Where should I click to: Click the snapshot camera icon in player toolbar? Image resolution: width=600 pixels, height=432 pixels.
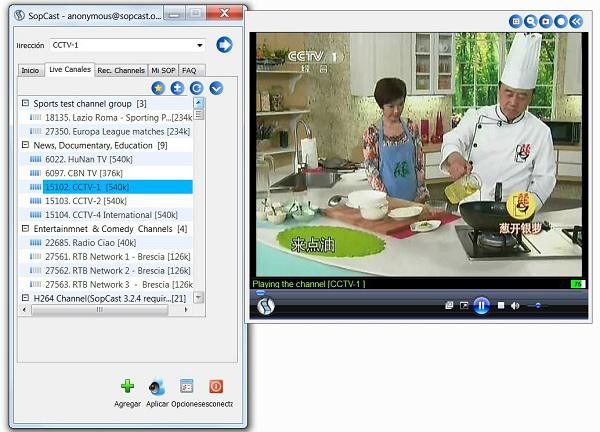[546, 21]
